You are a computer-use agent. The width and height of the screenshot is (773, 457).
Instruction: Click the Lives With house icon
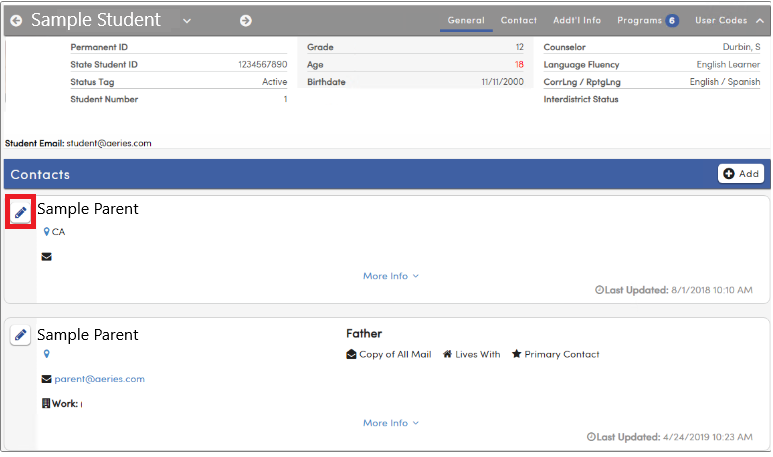coord(447,354)
